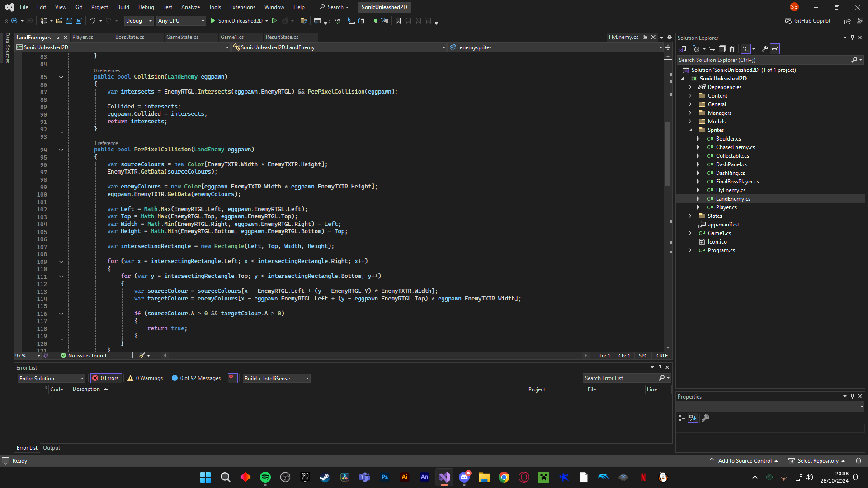Collapse the Sprites folder in Solution Explorer
868x488 pixels.
(690, 130)
